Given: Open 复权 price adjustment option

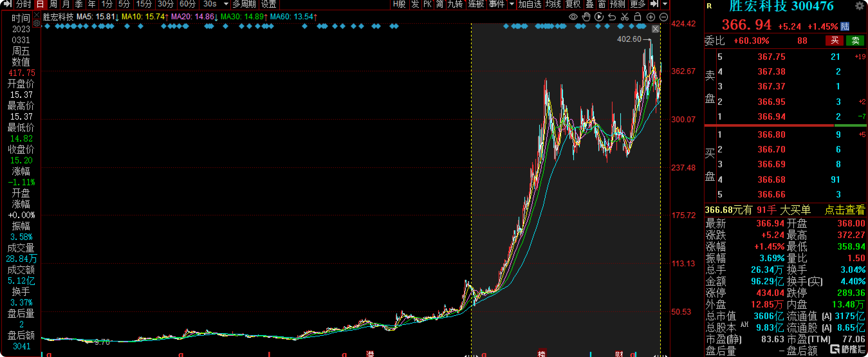Looking at the screenshot, I should click(573, 4).
